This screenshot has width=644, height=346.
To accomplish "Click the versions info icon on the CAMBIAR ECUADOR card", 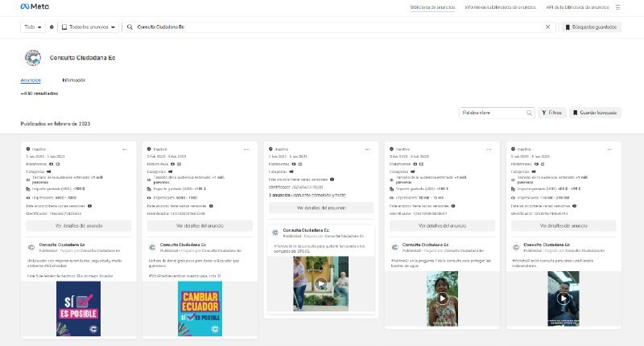I will click(211, 206).
